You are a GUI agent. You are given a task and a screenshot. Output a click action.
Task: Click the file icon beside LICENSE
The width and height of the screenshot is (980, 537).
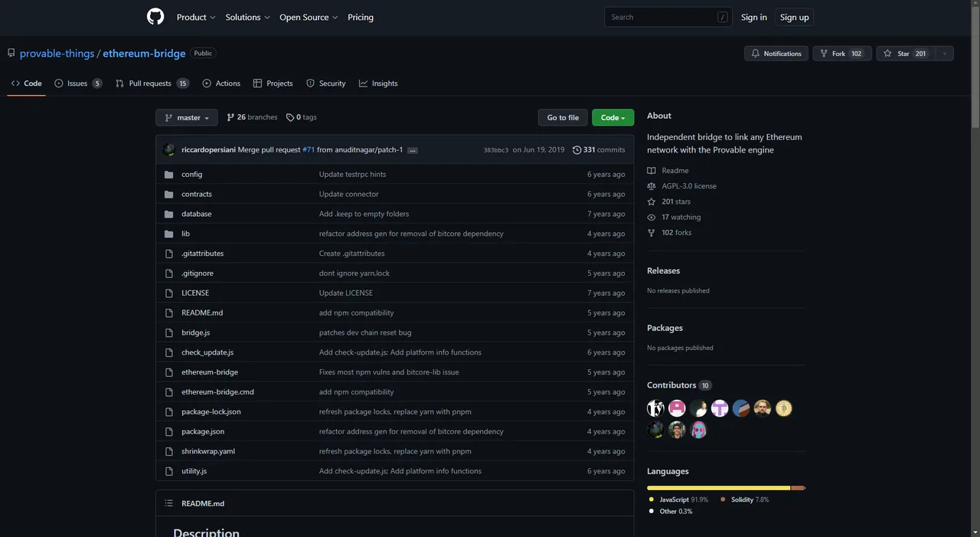click(x=169, y=293)
